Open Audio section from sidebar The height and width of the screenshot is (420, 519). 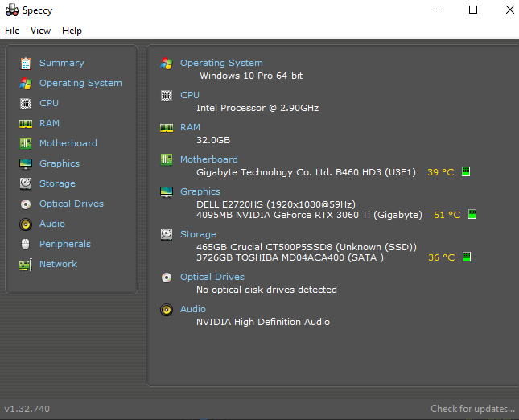tap(52, 224)
